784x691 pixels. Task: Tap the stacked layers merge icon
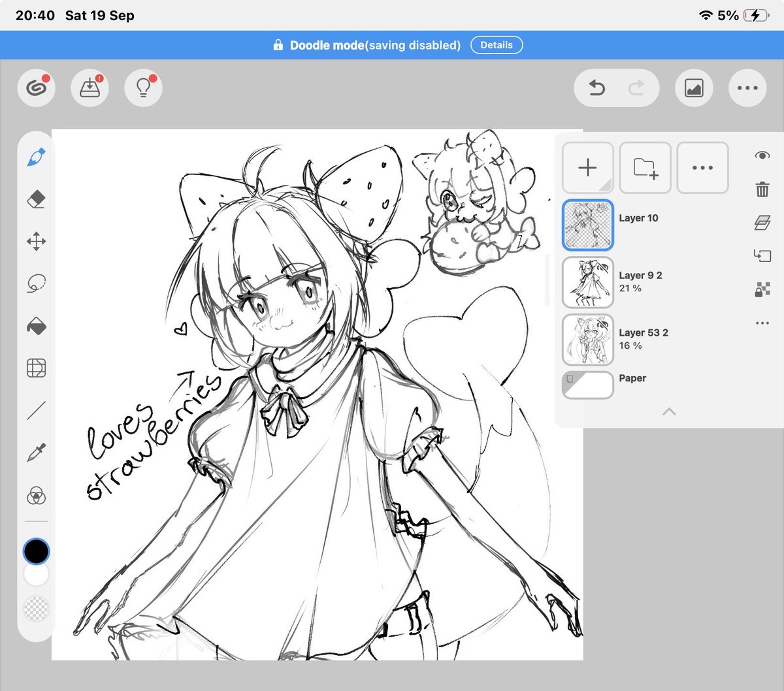click(762, 222)
